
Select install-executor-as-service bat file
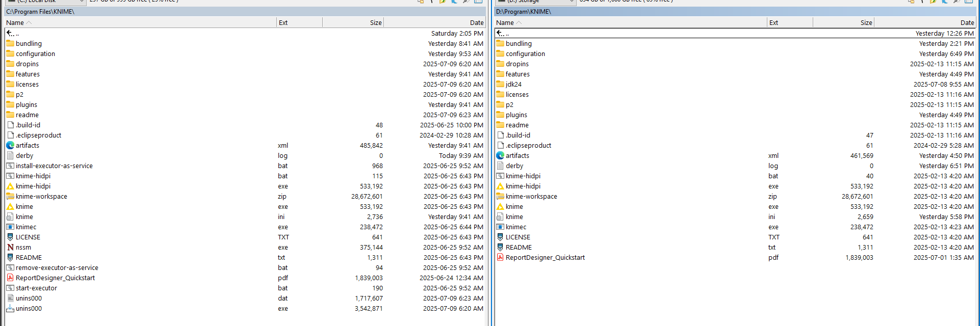tap(54, 166)
